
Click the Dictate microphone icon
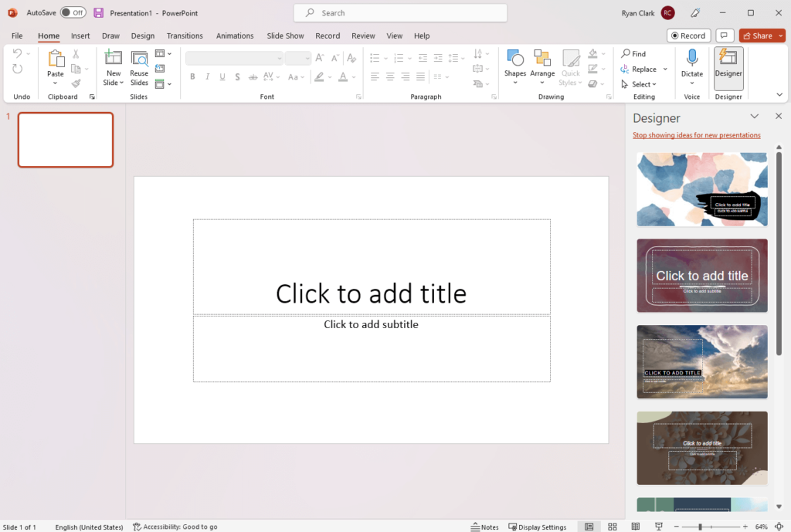692,58
